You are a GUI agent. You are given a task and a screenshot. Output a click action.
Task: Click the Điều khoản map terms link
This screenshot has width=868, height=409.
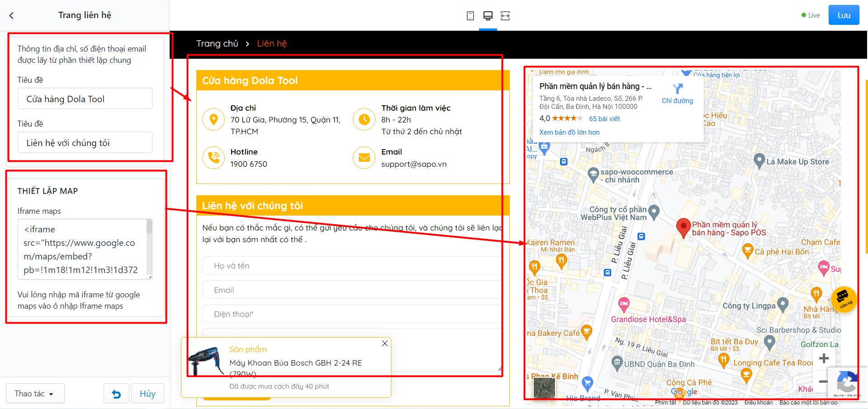point(759,402)
